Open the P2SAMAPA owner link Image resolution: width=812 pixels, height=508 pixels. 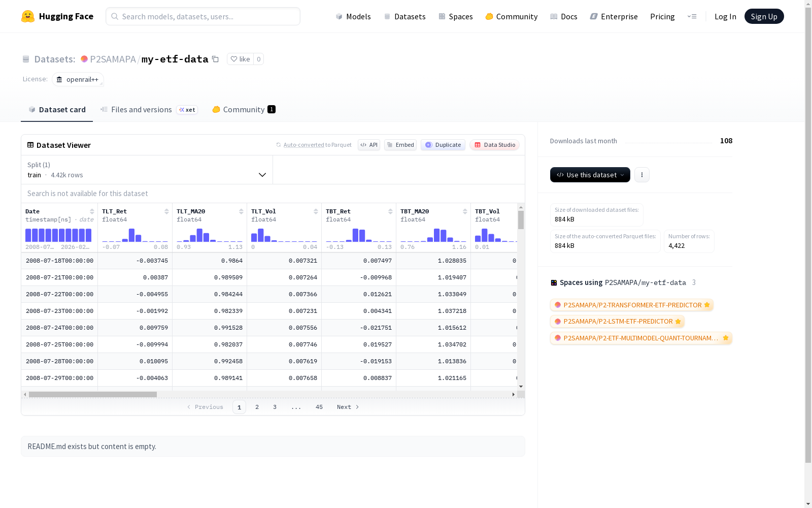113,59
